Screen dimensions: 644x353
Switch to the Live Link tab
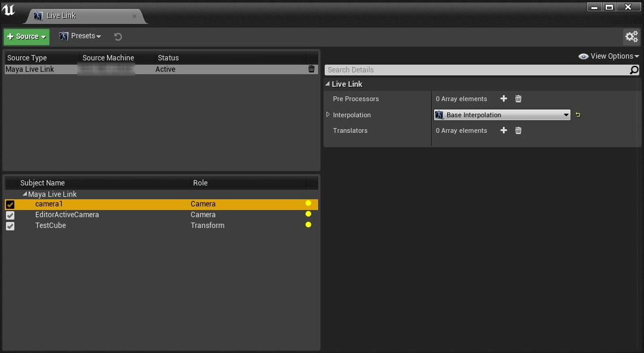pyautogui.click(x=86, y=16)
